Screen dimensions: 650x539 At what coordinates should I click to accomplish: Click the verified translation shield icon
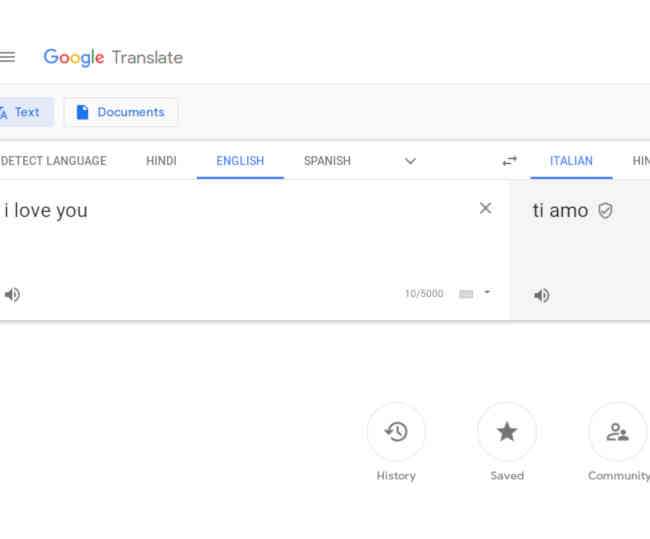point(605,211)
